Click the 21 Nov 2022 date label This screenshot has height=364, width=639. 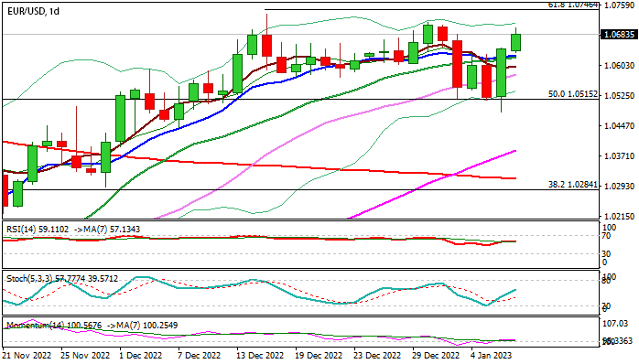(x=27, y=355)
